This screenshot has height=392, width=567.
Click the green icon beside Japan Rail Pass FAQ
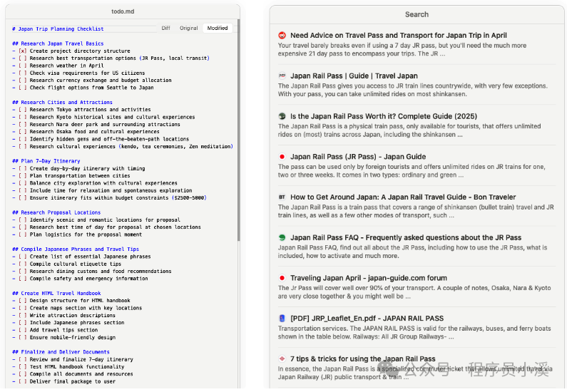pyautogui.click(x=282, y=237)
